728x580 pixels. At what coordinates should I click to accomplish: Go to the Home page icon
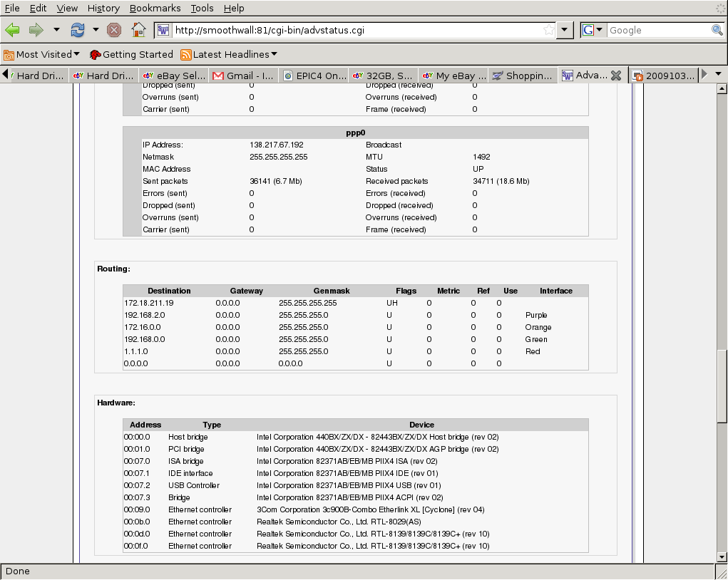click(138, 30)
